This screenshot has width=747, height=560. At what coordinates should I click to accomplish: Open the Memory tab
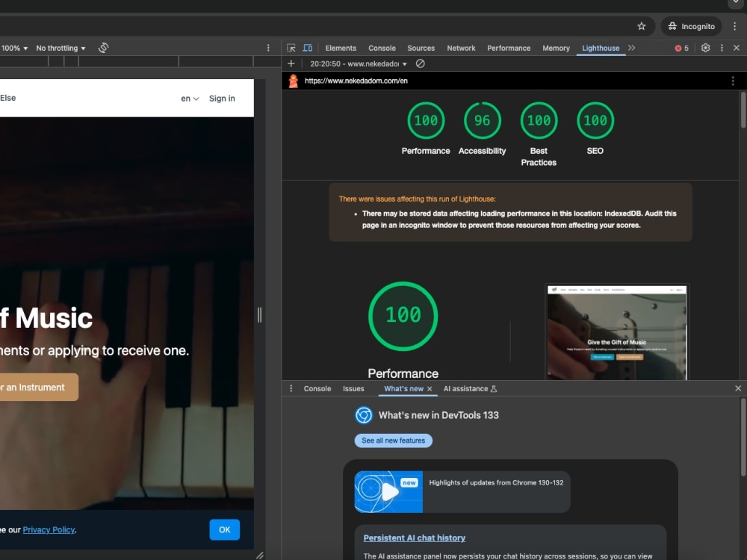556,48
